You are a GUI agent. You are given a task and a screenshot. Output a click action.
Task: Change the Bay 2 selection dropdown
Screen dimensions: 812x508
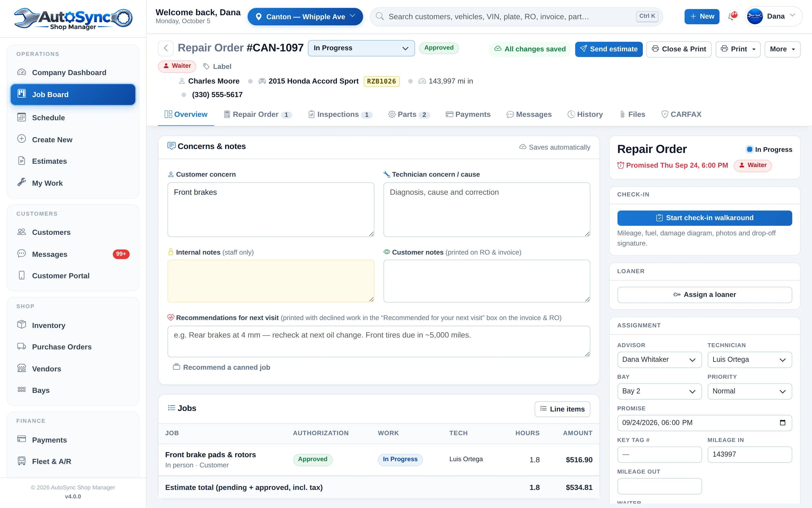pyautogui.click(x=659, y=391)
